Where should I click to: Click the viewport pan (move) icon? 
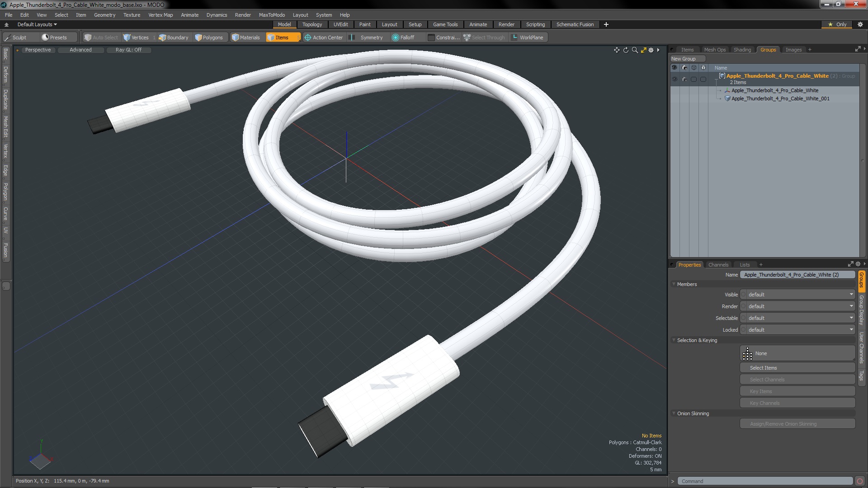click(617, 50)
